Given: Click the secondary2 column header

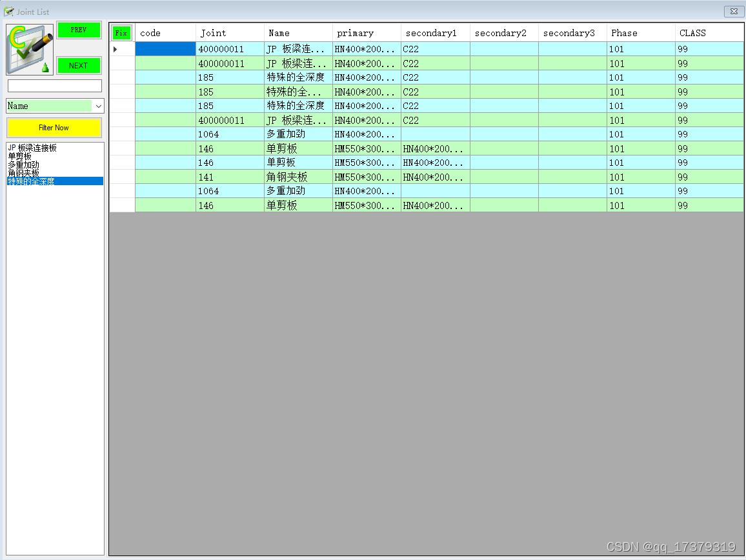Looking at the screenshot, I should click(504, 33).
